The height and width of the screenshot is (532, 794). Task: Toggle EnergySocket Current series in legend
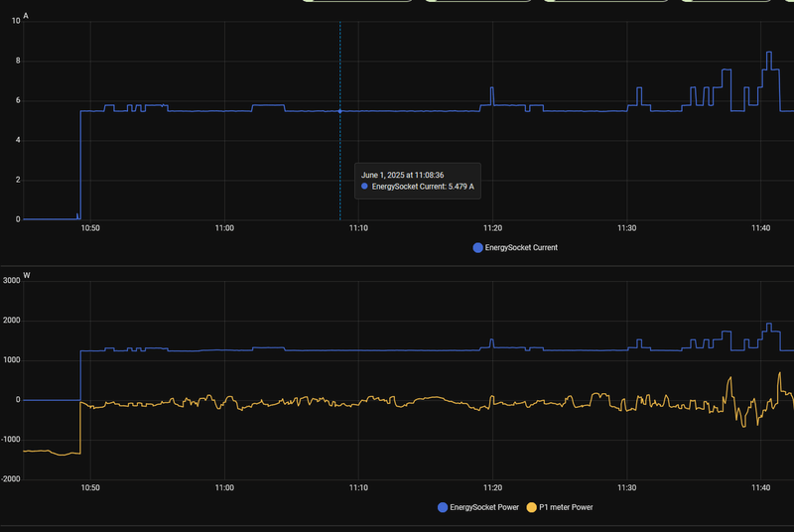(515, 247)
